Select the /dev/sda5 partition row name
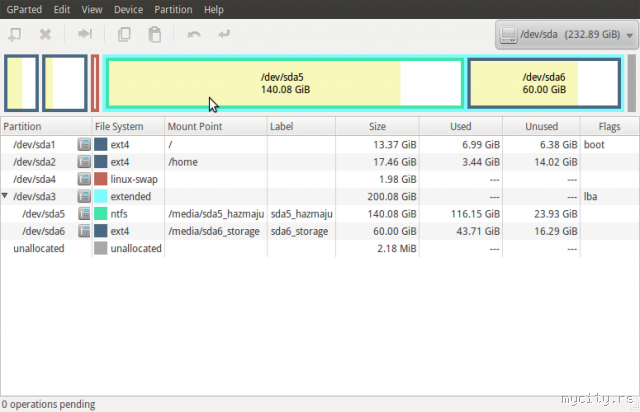Image resolution: width=640 pixels, height=412 pixels. (x=43, y=214)
